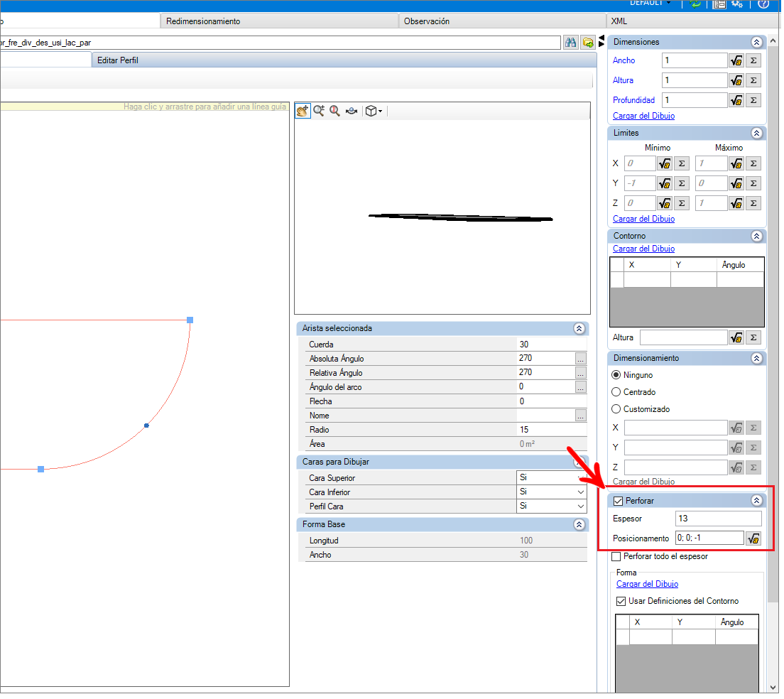Click sigma button for Ancho
The height and width of the screenshot is (699, 784).
coord(755,60)
